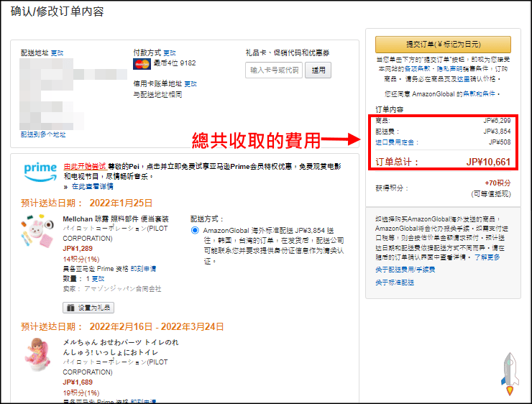Open the 关于标准配送 link

(x=395, y=283)
